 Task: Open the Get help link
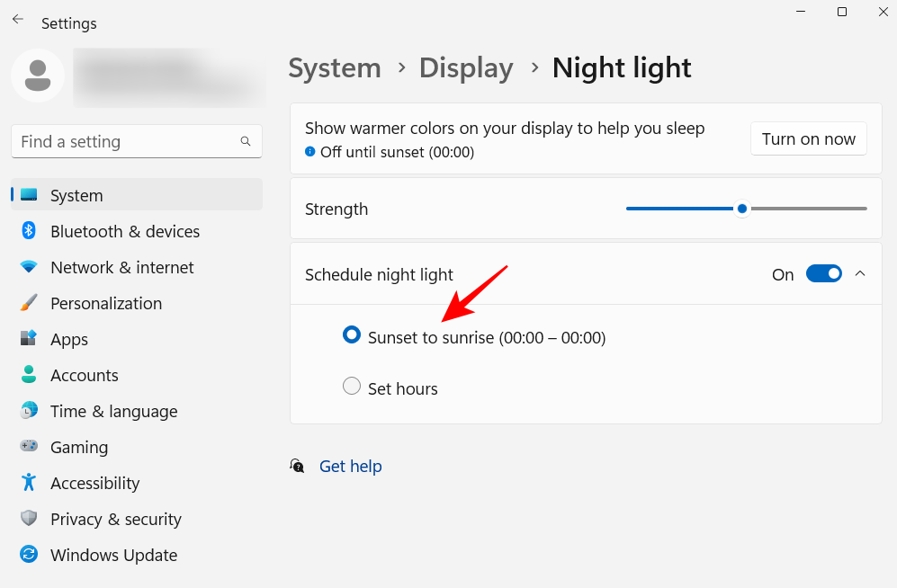click(350, 466)
